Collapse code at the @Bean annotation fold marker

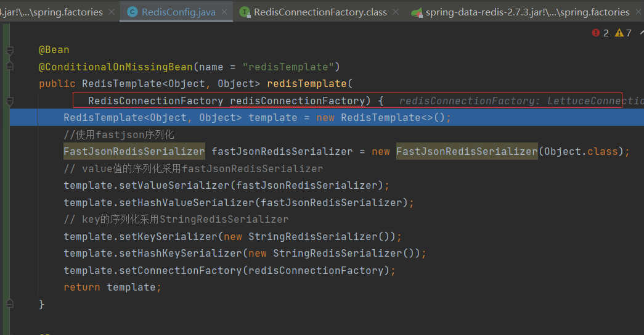tap(10, 51)
